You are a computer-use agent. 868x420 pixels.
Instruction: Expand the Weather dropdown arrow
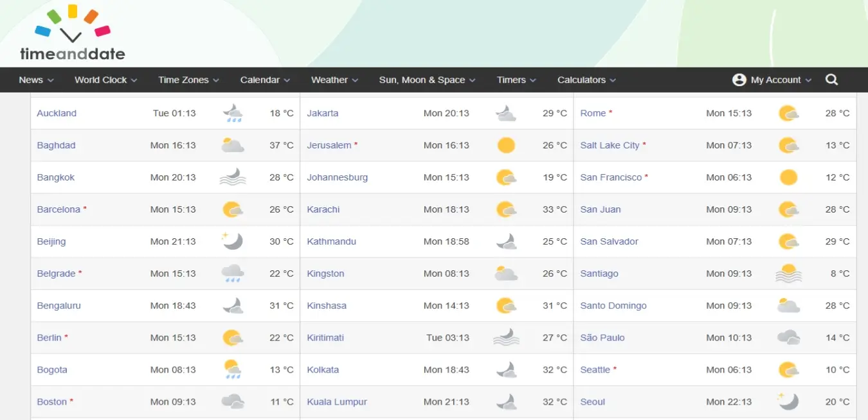click(x=355, y=80)
